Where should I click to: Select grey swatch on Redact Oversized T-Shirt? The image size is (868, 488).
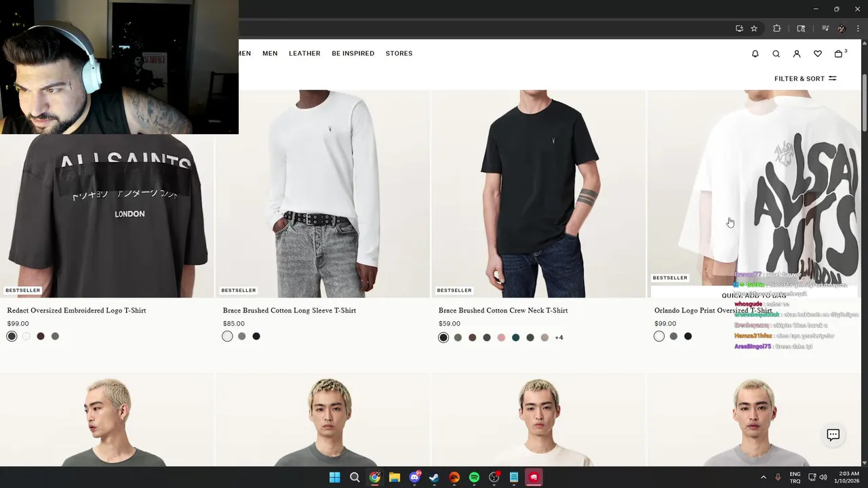(x=55, y=336)
